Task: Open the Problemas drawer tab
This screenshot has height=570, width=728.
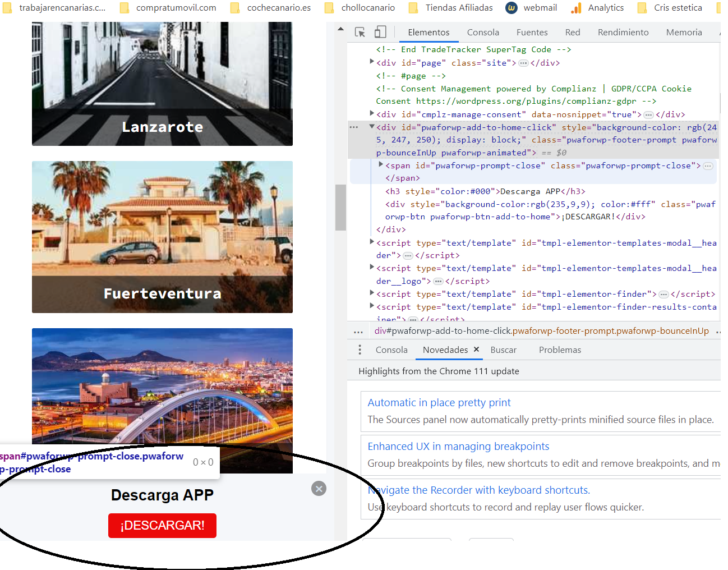Action: click(560, 350)
